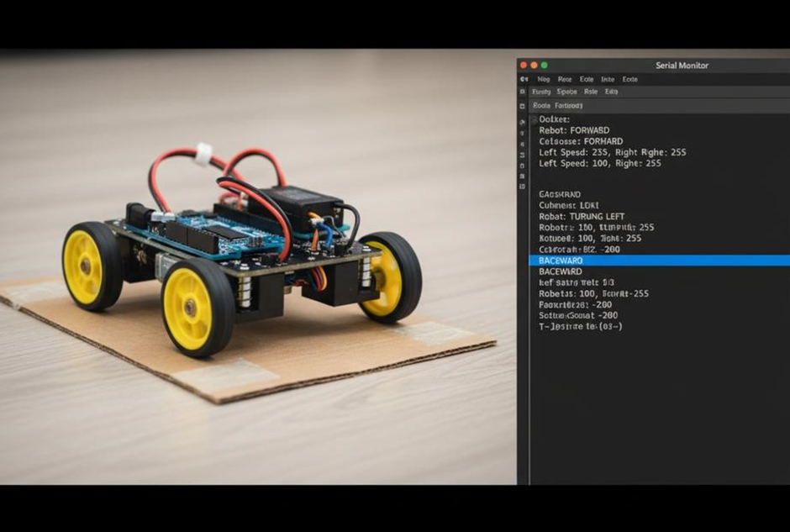Click the Sipebe toolbar item

click(567, 92)
